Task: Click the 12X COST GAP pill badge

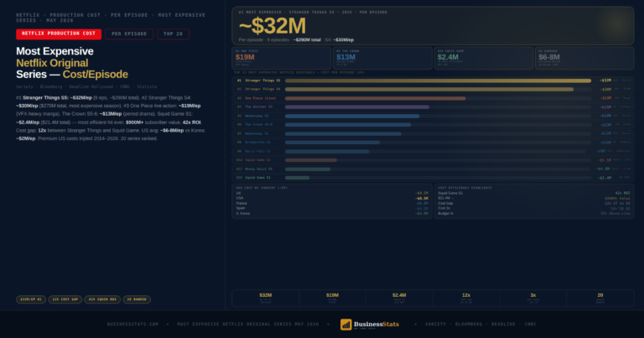Action: [x=65, y=299]
